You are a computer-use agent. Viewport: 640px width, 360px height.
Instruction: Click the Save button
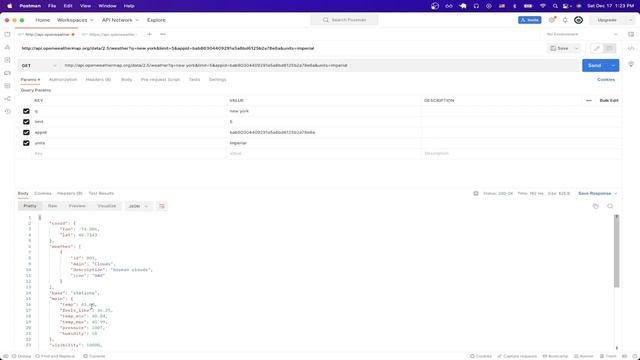tap(560, 49)
